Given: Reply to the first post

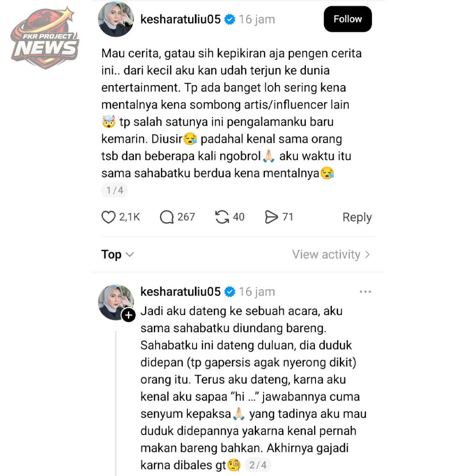Looking at the screenshot, I should click(x=357, y=218).
